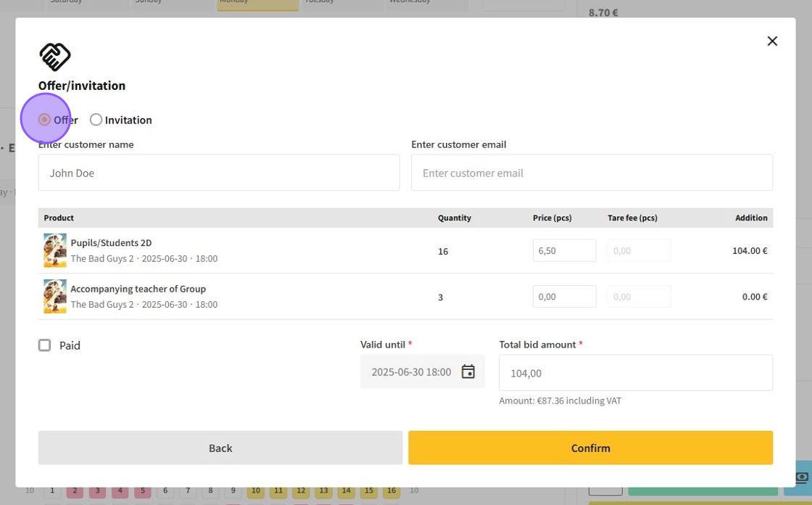Focus the Total bid amount field
Viewport: 812px width, 505px height.
[635, 373]
